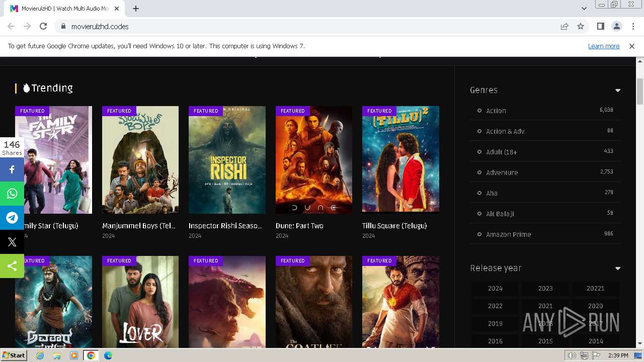Filter by release year 2019
Image resolution: width=644 pixels, height=362 pixels.
pyautogui.click(x=495, y=324)
